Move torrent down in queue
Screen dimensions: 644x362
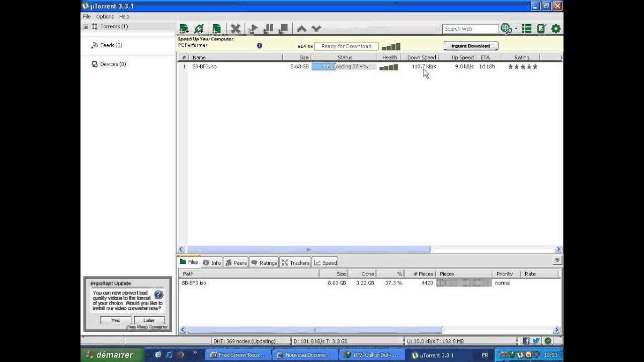[316, 29]
